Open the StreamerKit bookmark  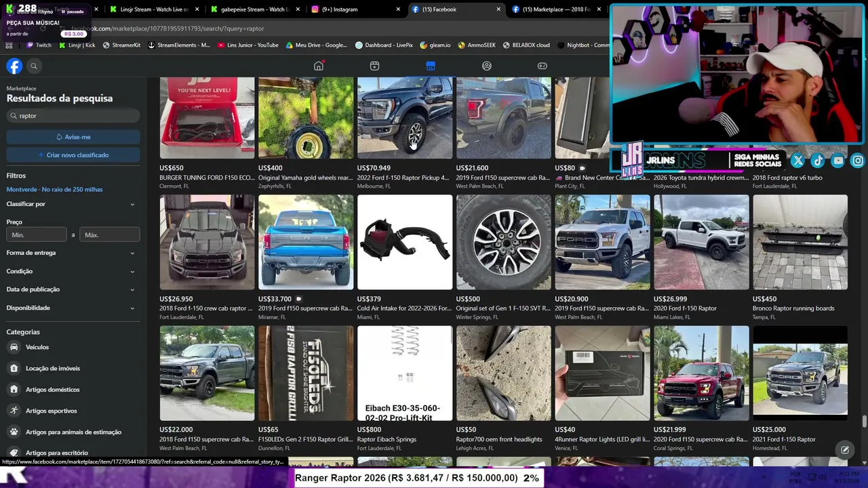(x=121, y=45)
